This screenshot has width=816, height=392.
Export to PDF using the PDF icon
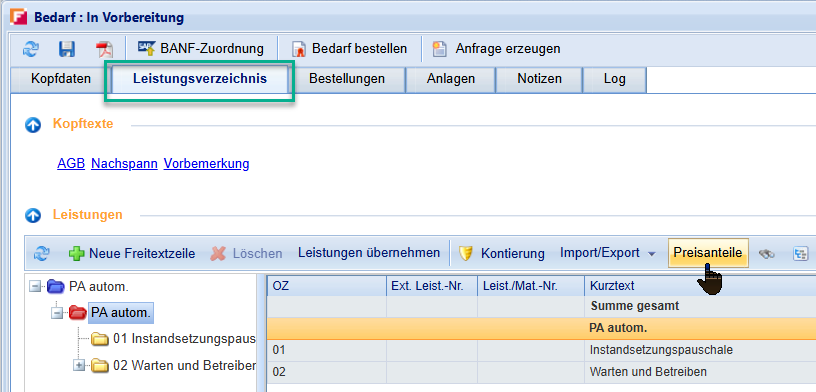[x=104, y=49]
